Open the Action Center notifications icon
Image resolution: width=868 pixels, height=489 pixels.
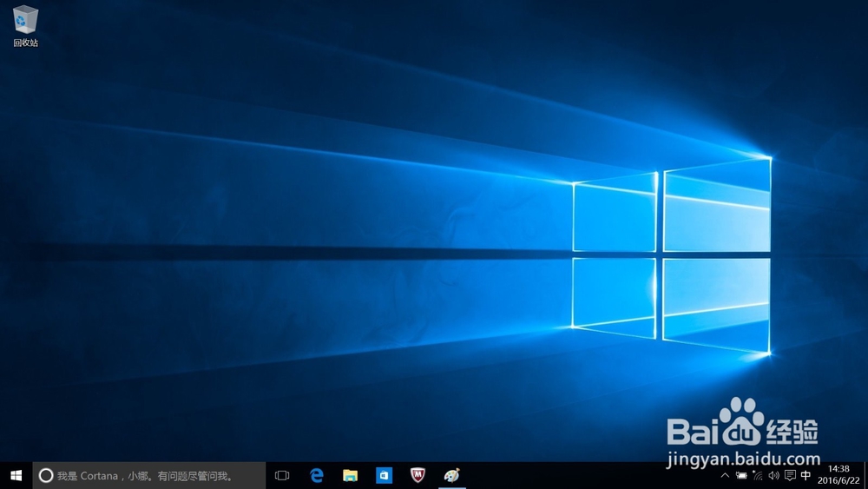pyautogui.click(x=790, y=475)
